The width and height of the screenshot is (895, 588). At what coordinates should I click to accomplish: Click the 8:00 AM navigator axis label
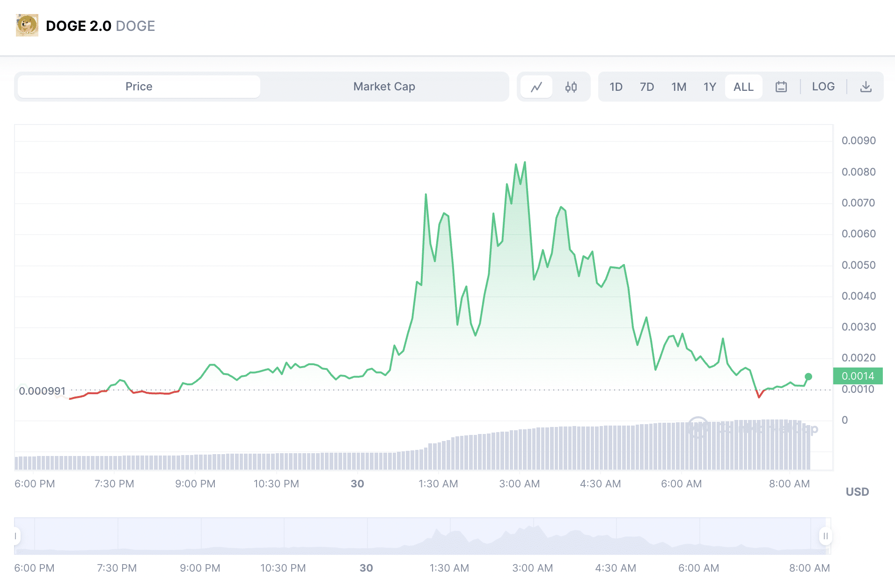[x=809, y=568]
